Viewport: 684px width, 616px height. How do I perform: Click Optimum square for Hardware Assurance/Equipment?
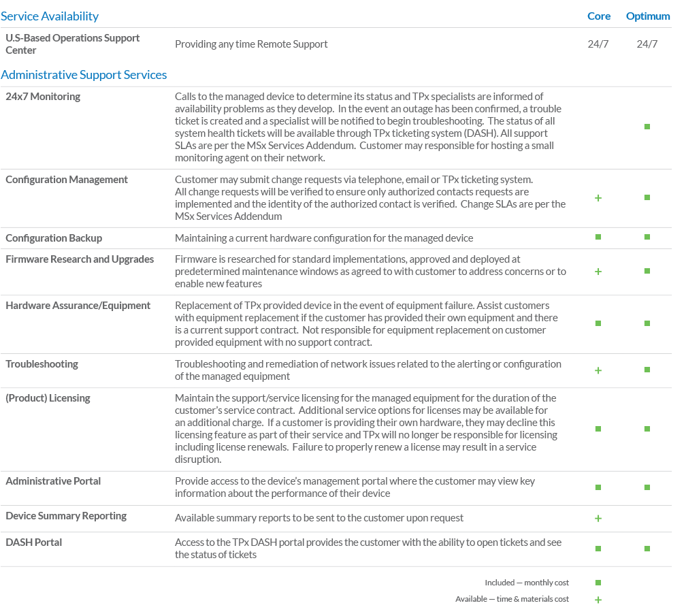click(x=647, y=323)
